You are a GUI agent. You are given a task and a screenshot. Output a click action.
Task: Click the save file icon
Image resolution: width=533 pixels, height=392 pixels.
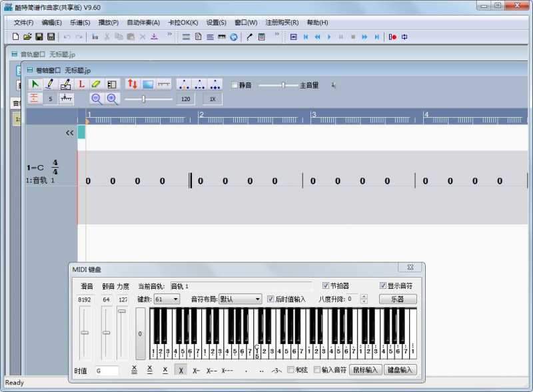pos(39,37)
